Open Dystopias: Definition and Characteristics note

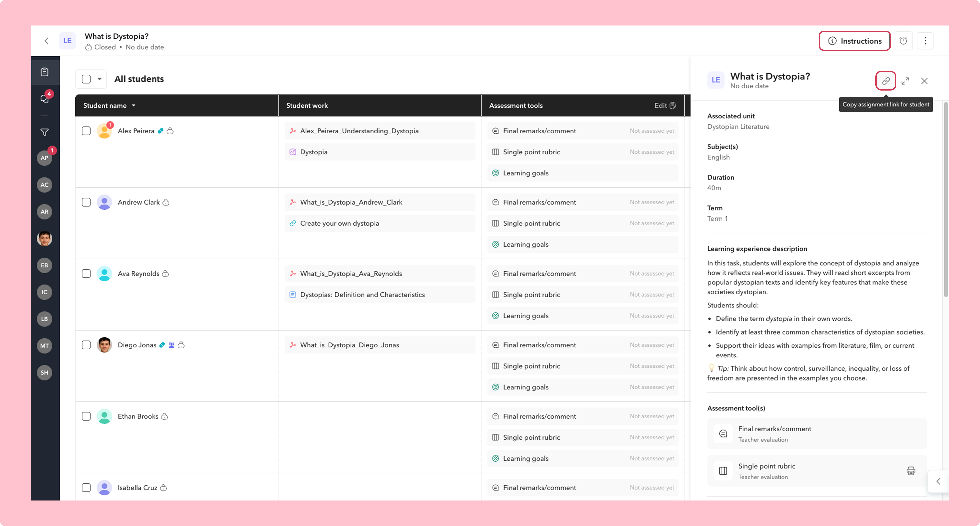point(380,295)
